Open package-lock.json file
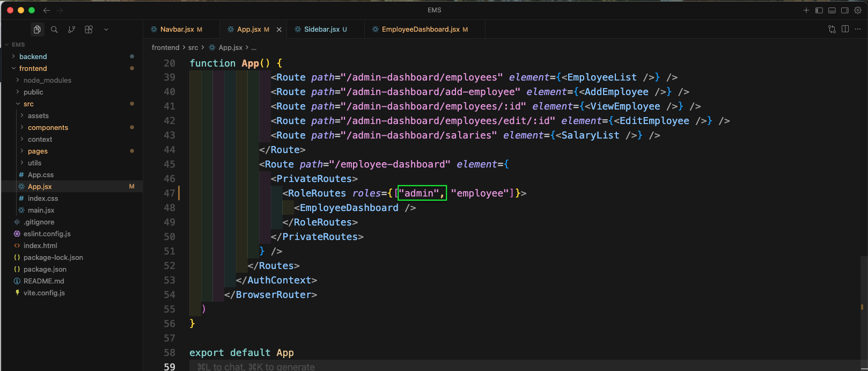868x371 pixels. pyautogui.click(x=71, y=257)
